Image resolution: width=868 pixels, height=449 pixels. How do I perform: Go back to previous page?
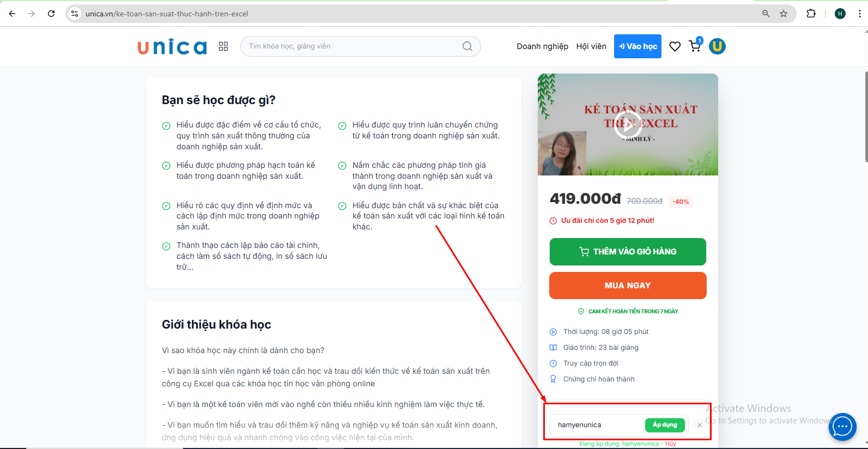pos(13,14)
